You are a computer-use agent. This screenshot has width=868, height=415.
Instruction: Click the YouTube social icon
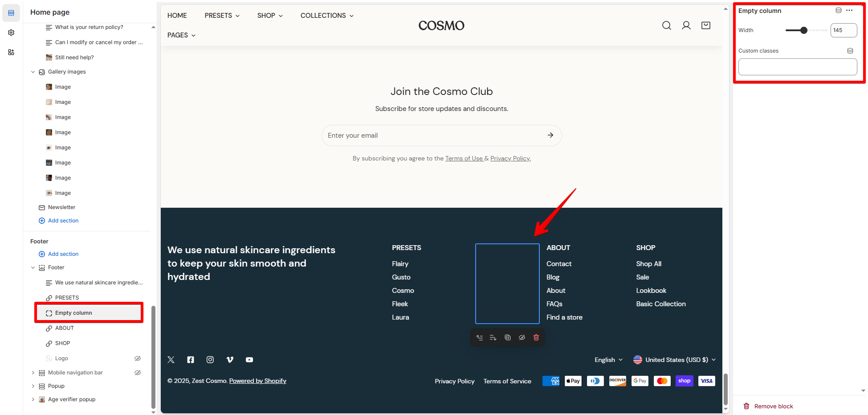(x=249, y=360)
